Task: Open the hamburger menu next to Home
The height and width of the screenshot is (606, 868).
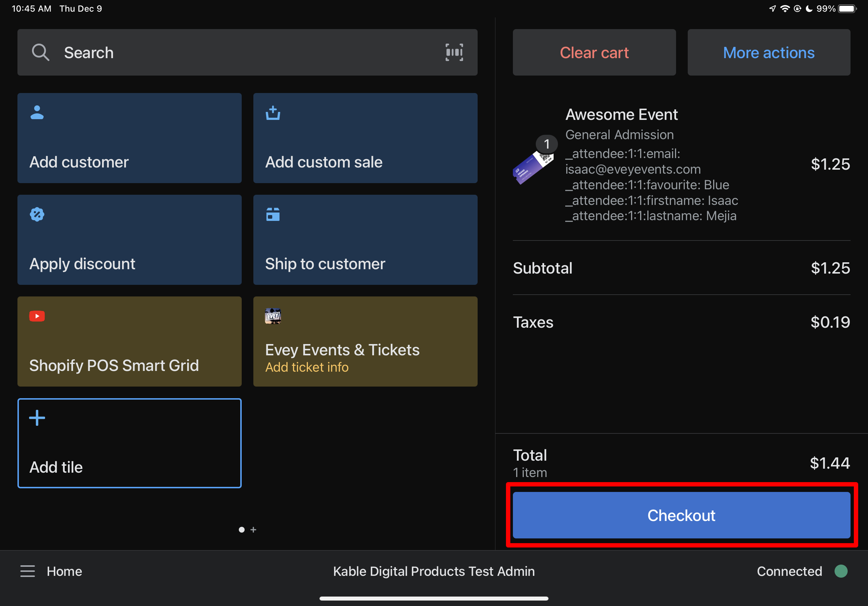Action: [27, 571]
